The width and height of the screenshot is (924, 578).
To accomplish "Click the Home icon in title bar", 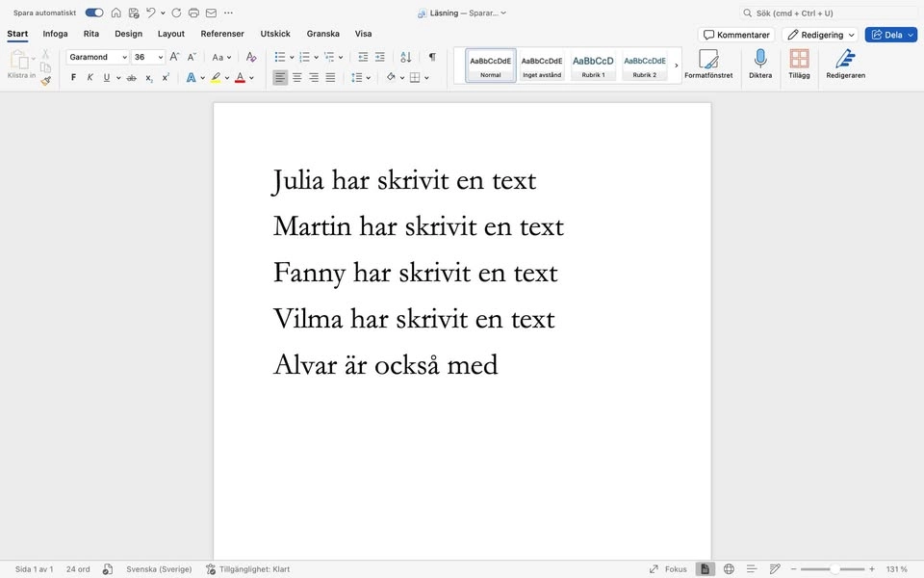I will tap(116, 13).
